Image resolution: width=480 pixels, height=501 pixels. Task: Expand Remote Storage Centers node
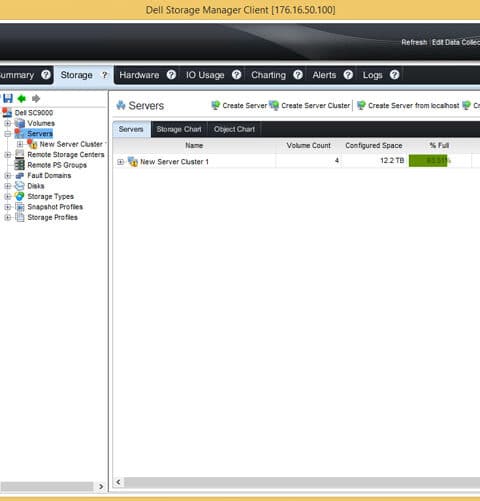coord(8,155)
